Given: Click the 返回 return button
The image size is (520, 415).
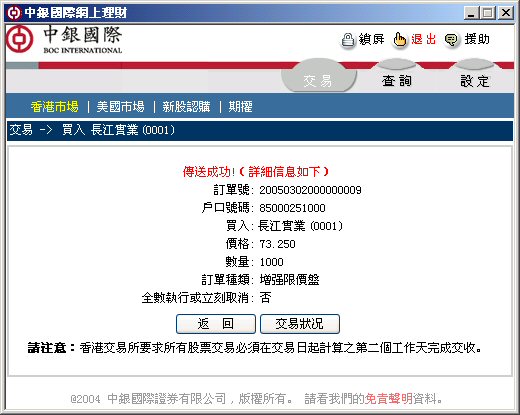Looking at the screenshot, I should (216, 324).
